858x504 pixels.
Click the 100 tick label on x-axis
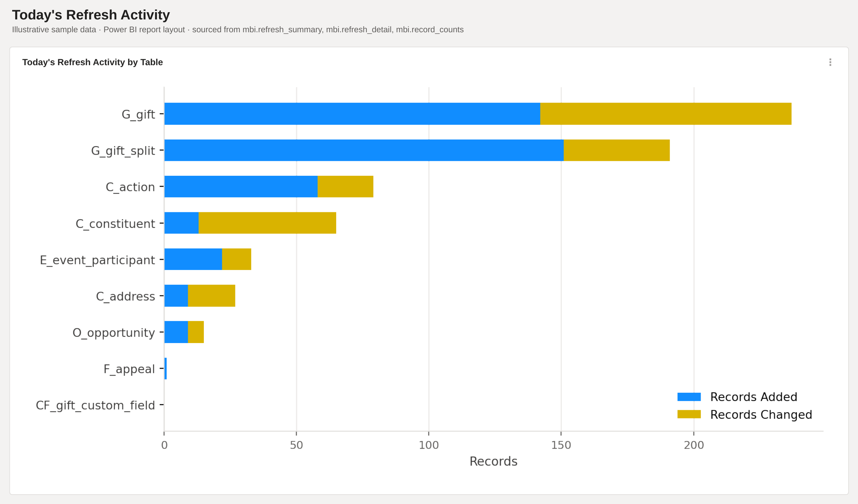(x=429, y=445)
